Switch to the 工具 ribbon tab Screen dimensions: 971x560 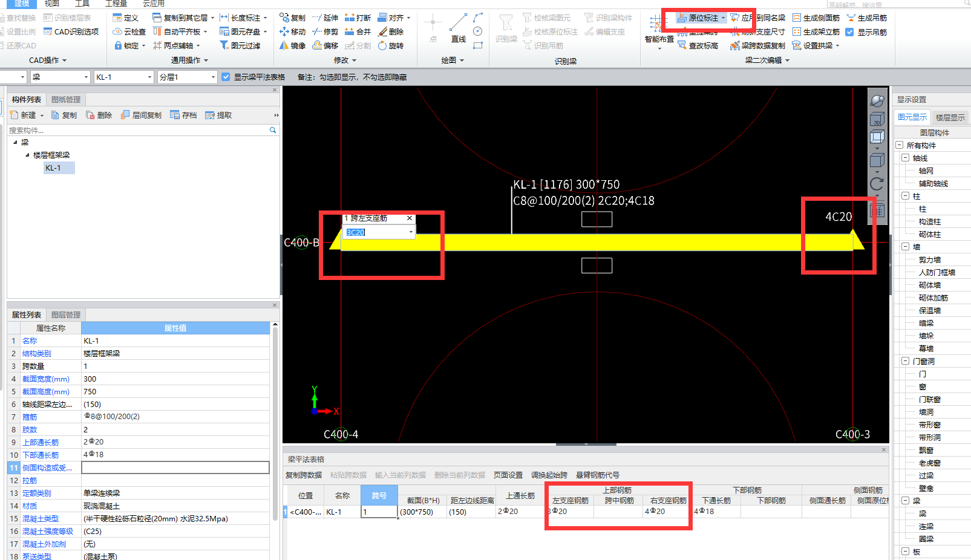tap(82, 4)
